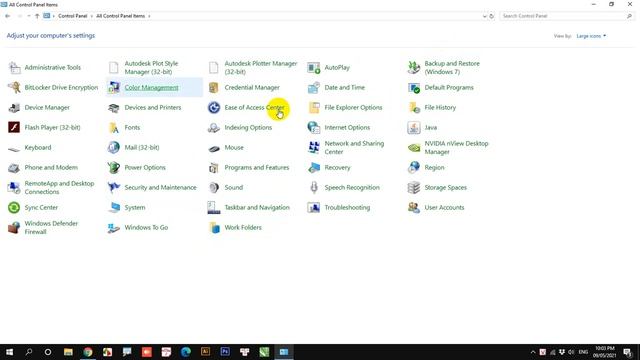Screen dimensions: 640x360
Task: Open the View by Large icons dropdown
Action: click(x=591, y=36)
